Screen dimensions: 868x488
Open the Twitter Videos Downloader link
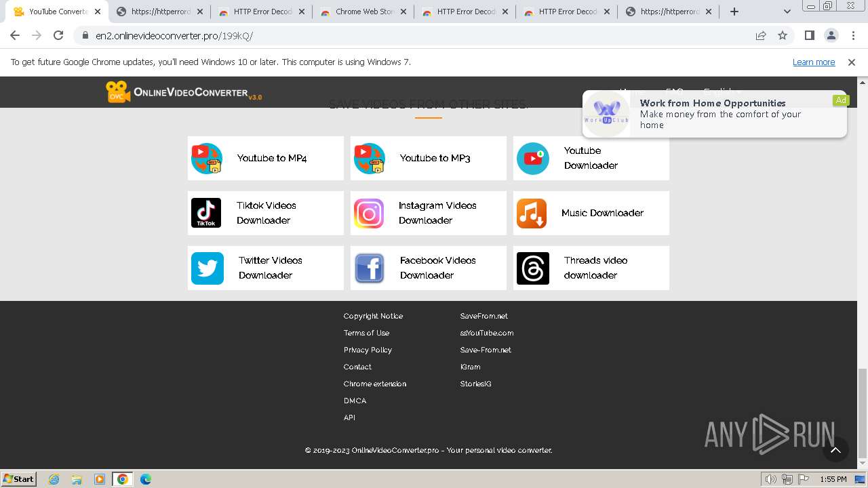[x=270, y=268]
